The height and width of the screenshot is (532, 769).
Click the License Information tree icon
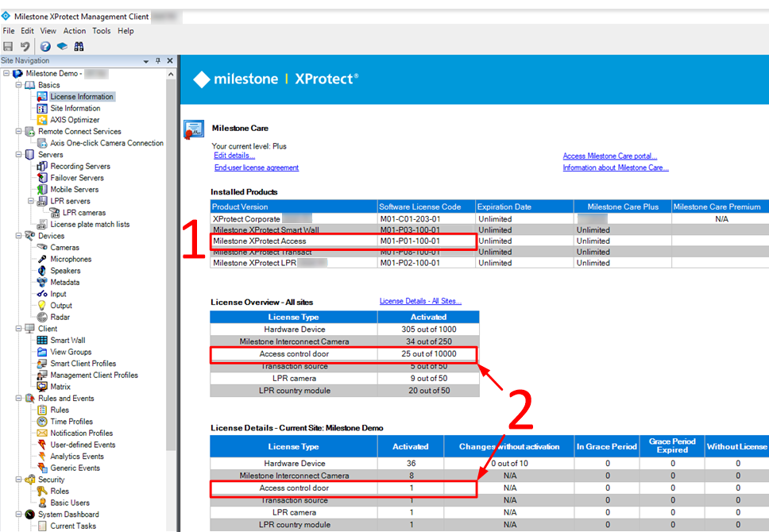[42, 97]
